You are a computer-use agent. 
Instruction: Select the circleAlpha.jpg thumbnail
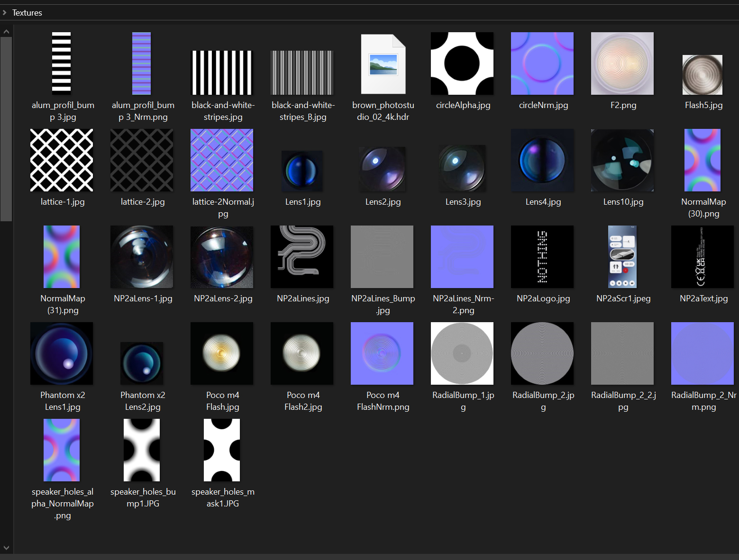click(x=462, y=63)
